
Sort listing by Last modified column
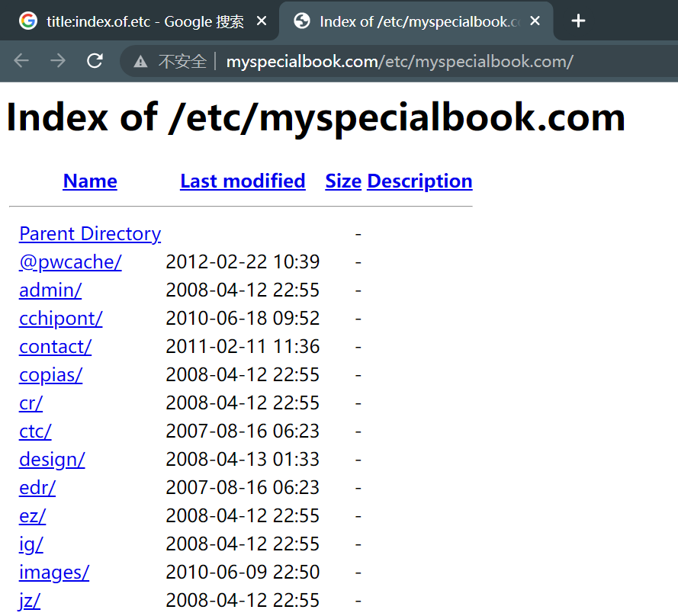pyautogui.click(x=243, y=181)
